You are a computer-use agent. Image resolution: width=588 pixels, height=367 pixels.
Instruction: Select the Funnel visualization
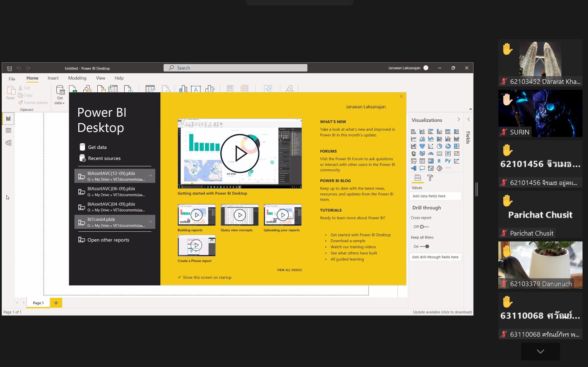(422, 146)
